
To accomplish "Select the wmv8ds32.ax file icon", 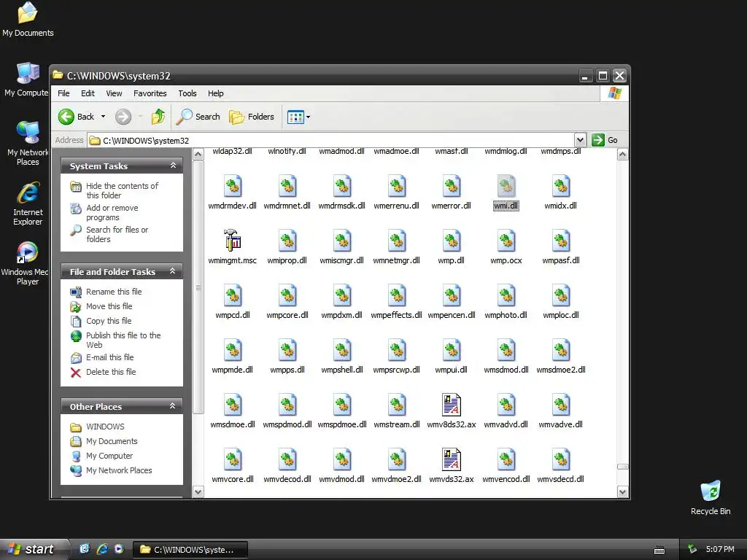I will 451,404.
